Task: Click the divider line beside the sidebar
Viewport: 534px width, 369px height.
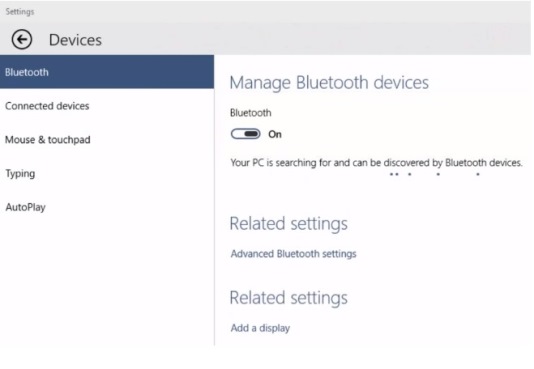Action: [x=215, y=201]
